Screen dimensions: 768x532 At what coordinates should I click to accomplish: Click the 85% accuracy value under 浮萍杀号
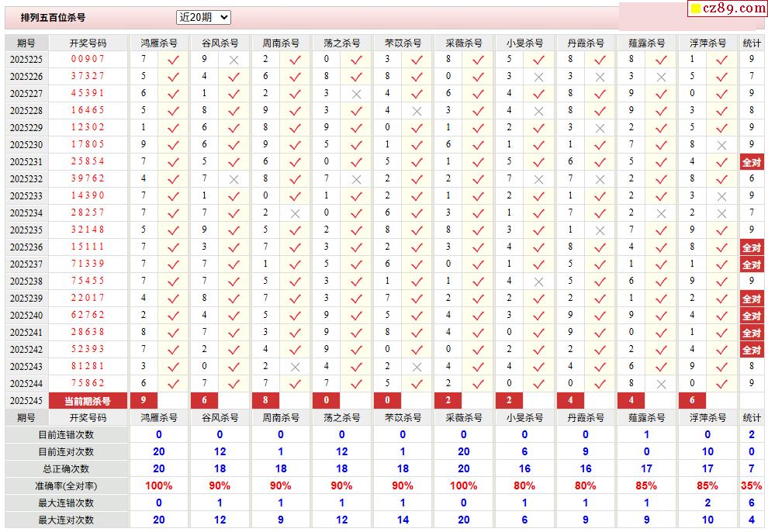pos(707,486)
